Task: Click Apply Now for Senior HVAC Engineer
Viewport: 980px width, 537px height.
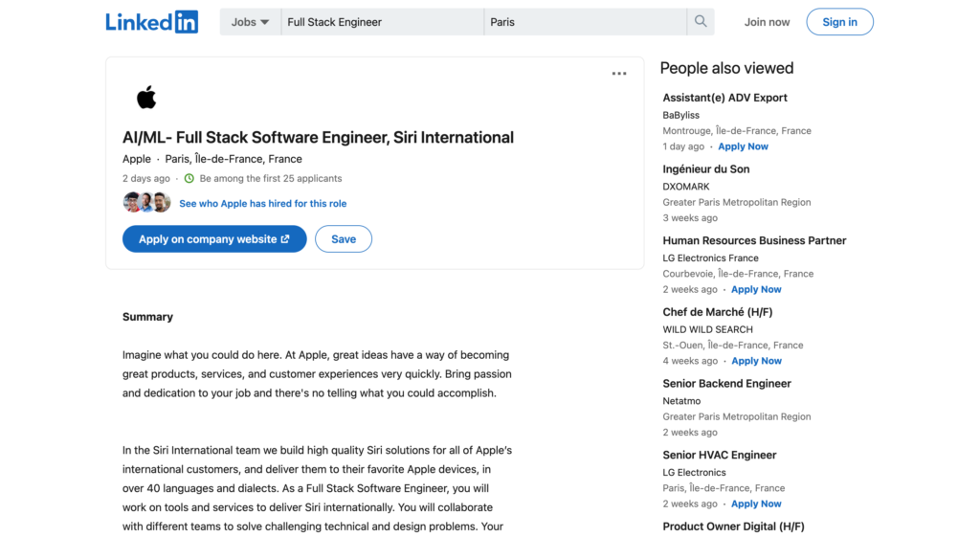Action: click(756, 503)
